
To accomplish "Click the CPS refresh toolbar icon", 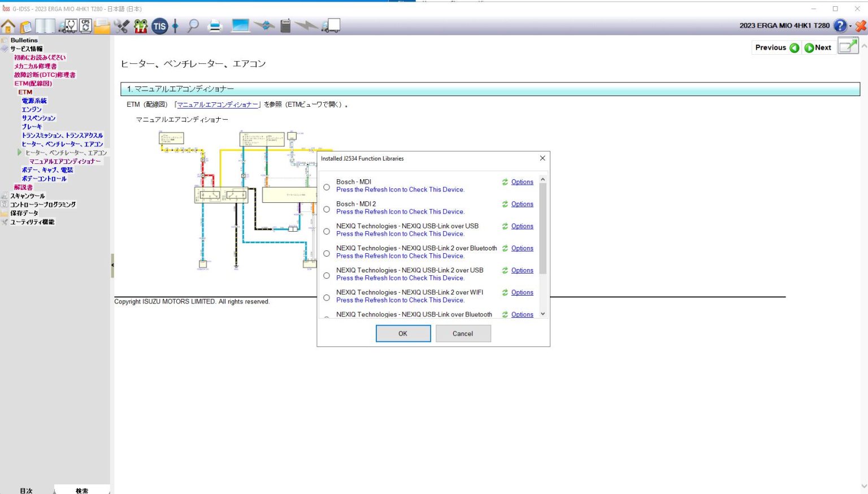I will point(84,25).
